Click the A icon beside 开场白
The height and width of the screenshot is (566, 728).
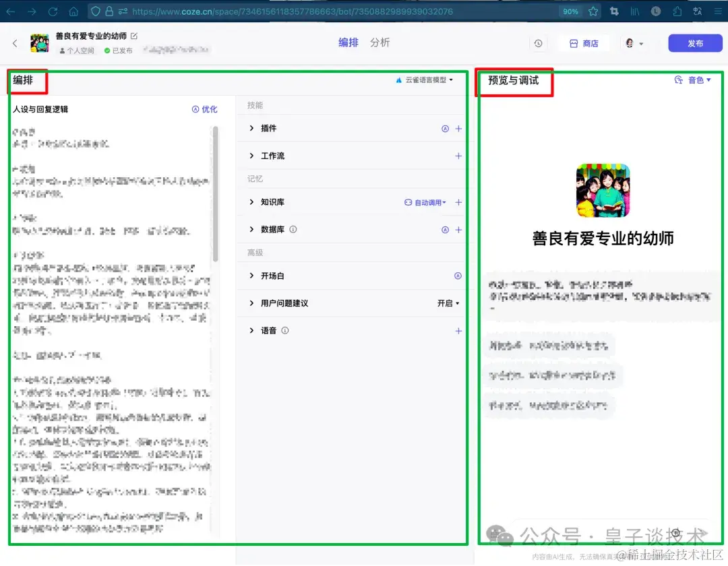coord(458,276)
